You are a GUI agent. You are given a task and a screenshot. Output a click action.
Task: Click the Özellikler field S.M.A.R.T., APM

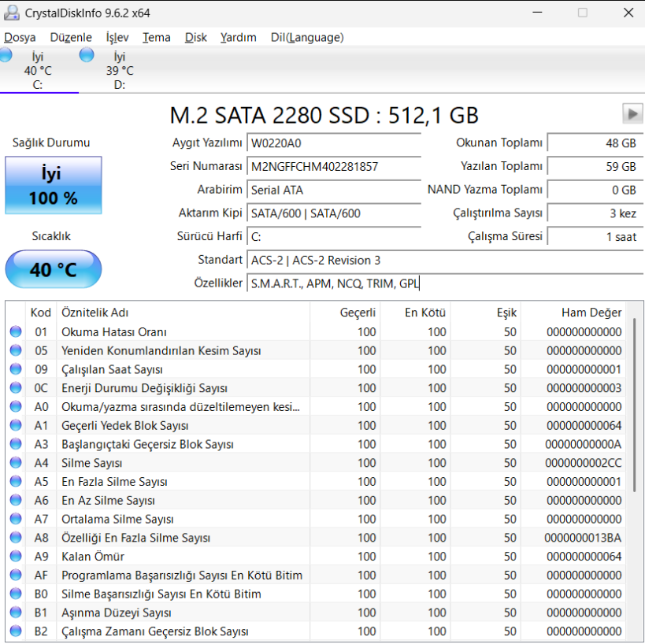coord(445,283)
